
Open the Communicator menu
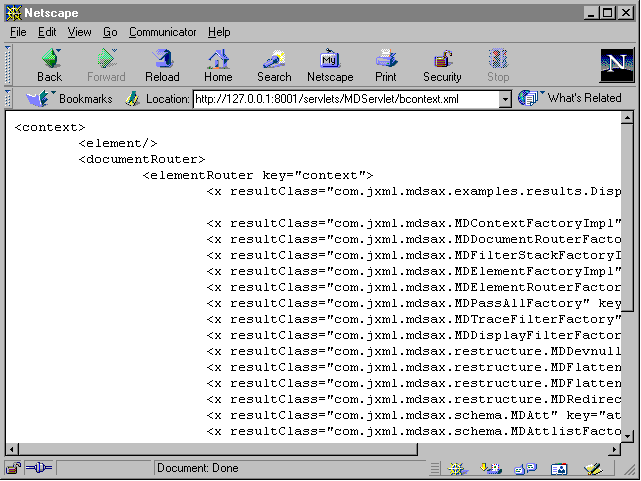(x=163, y=32)
